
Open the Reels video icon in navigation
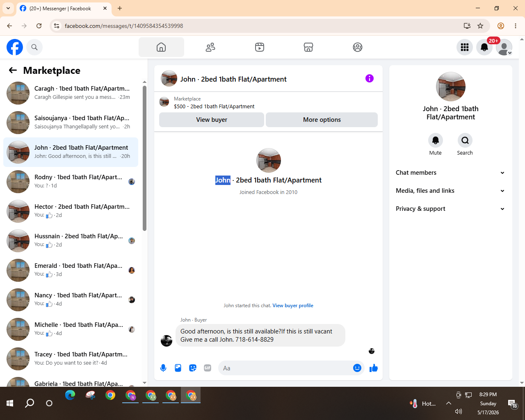click(x=260, y=47)
